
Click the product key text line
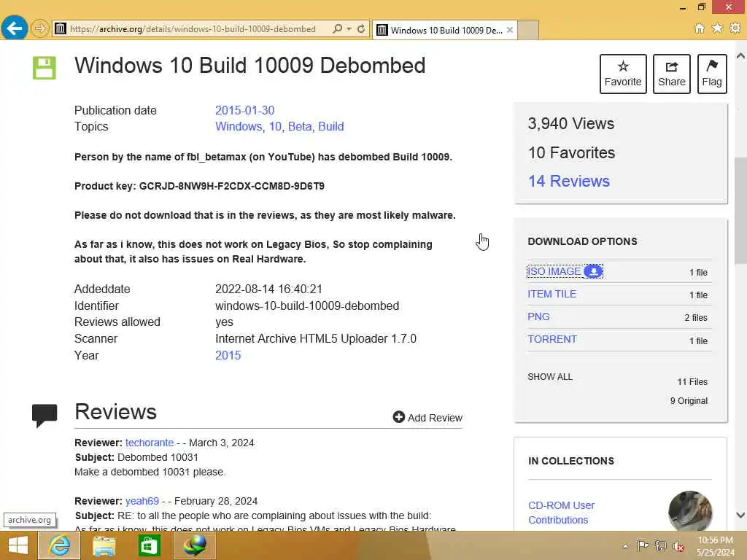[199, 186]
